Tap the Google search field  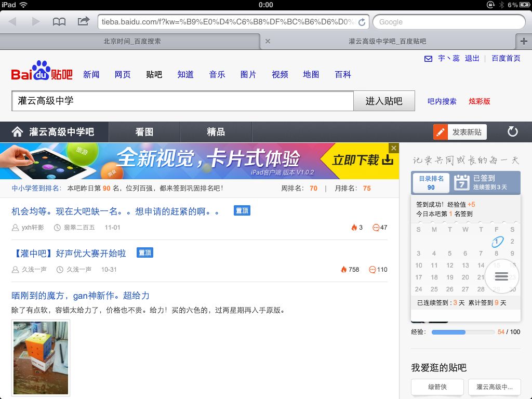coord(449,22)
